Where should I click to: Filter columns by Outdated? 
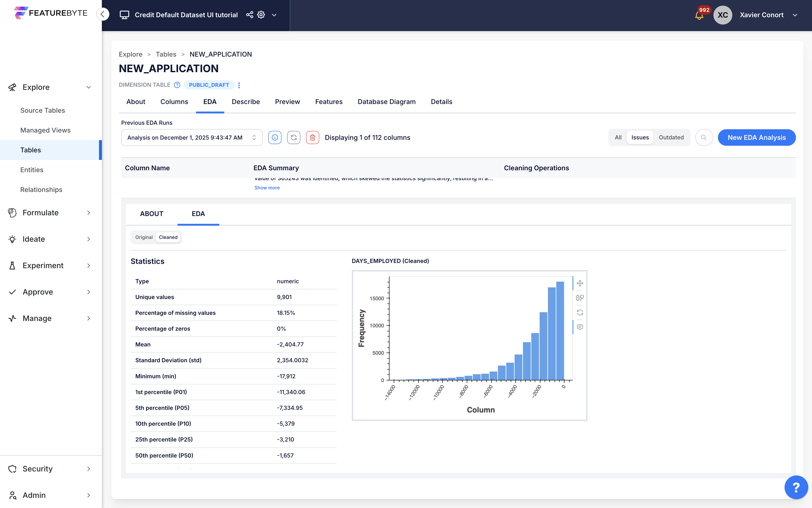pyautogui.click(x=671, y=137)
